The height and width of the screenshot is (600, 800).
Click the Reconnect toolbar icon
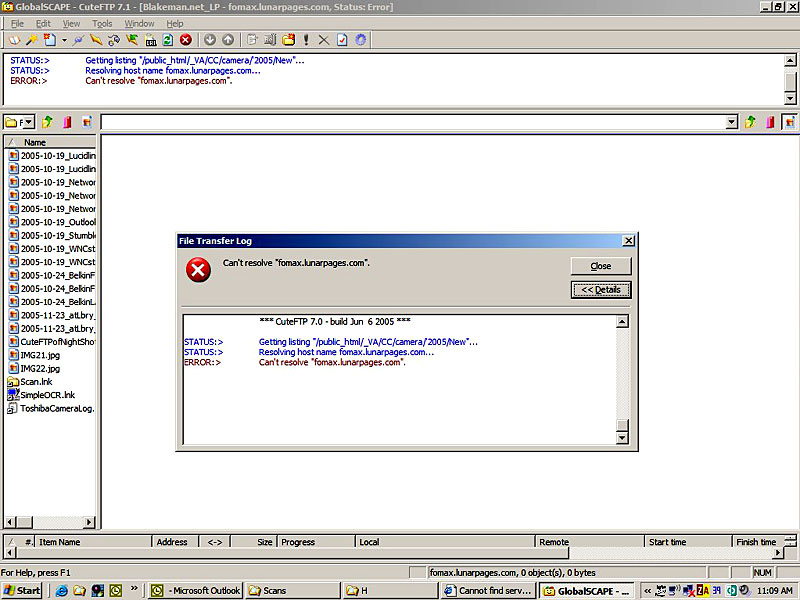(114, 40)
